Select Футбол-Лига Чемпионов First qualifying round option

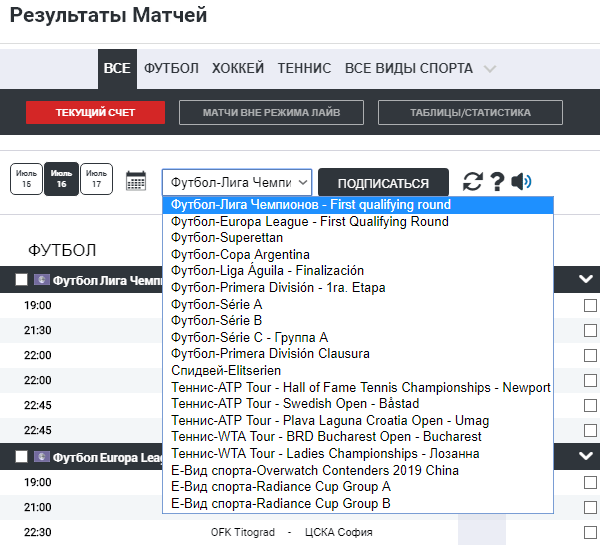click(358, 205)
